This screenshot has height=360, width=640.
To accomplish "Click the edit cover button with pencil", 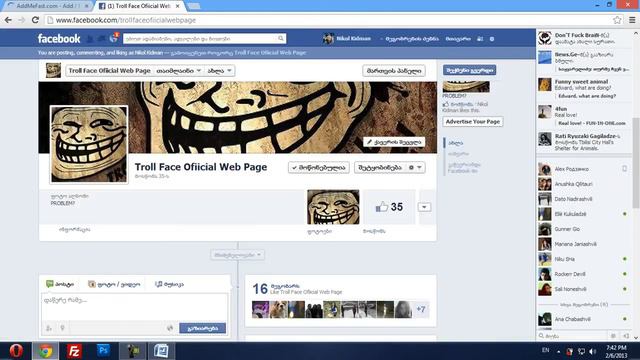I will tap(394, 142).
